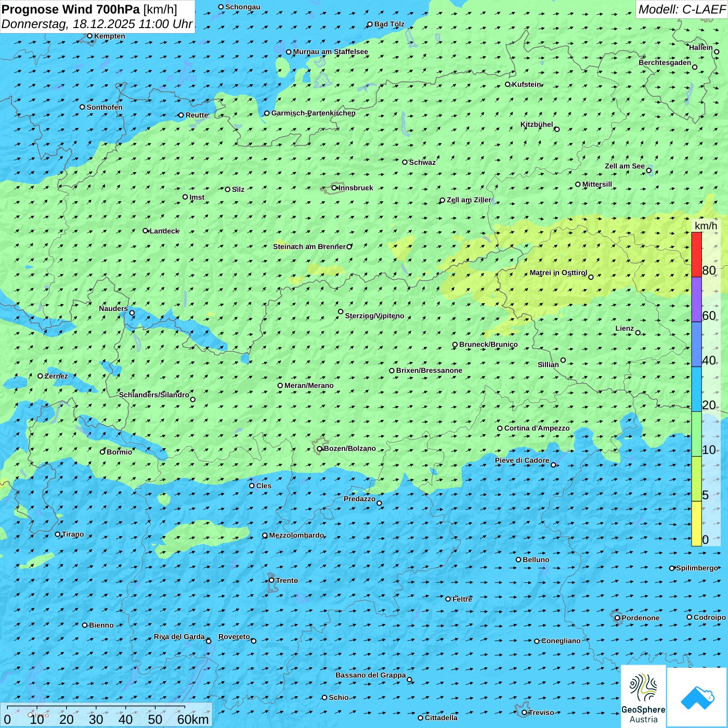Click the 'Modell: C-LAEF' label

(681, 9)
